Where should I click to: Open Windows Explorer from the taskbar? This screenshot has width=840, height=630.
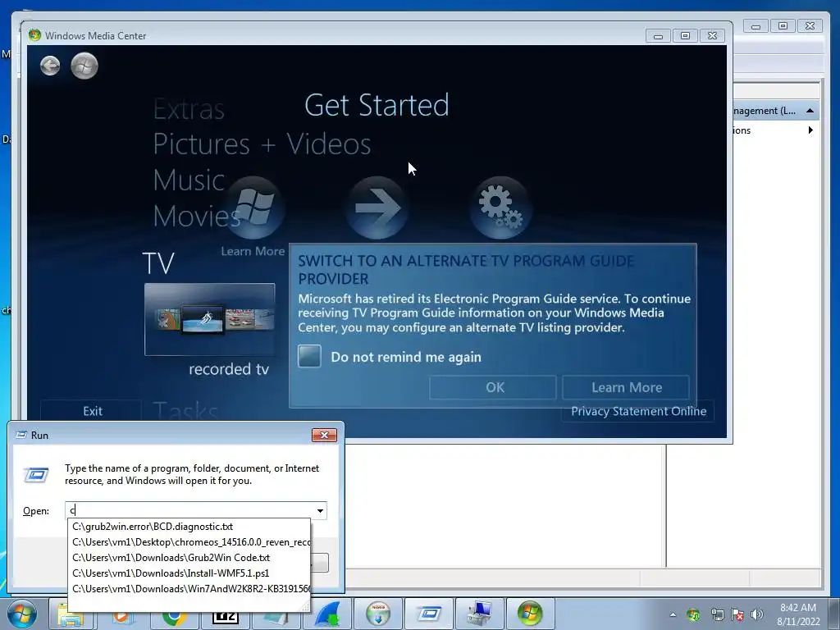tap(71, 615)
